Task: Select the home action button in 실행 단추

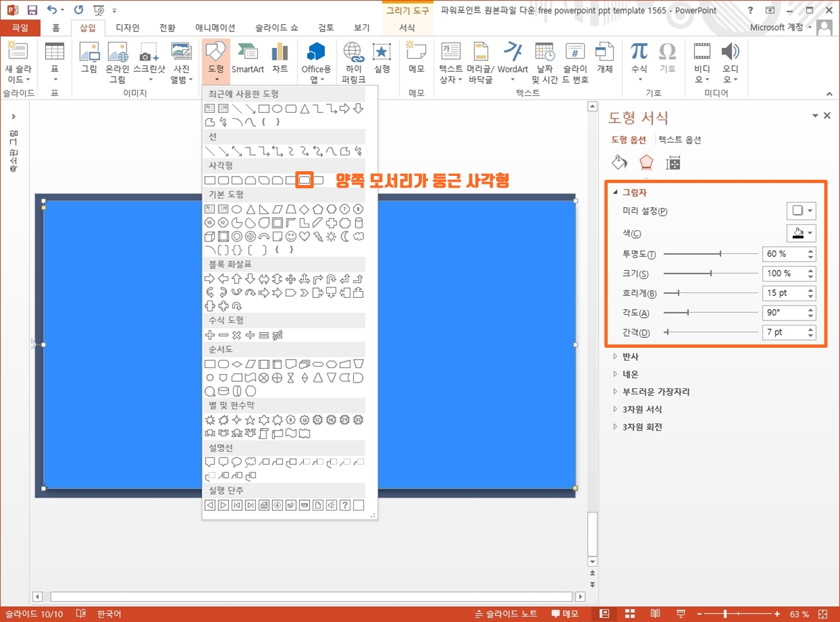Action: (x=264, y=505)
